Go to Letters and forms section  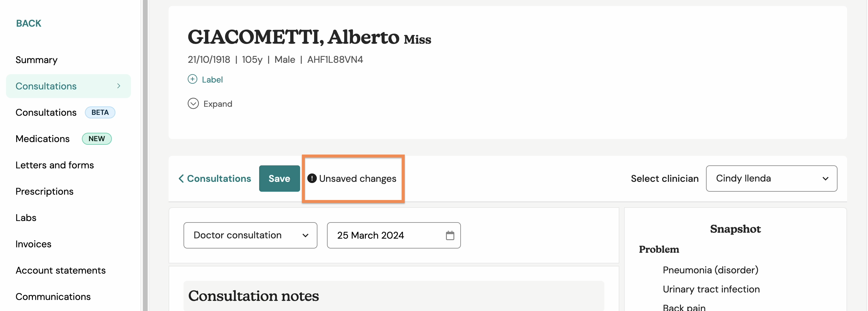(55, 165)
